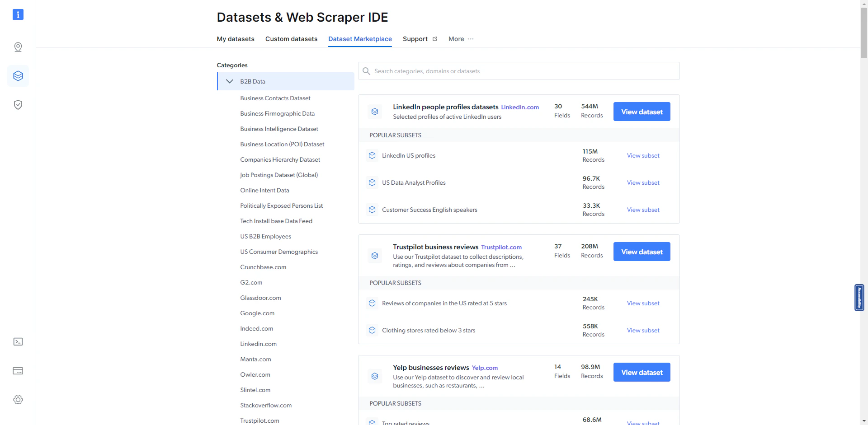Image resolution: width=868 pixels, height=425 pixels.
Task: Select Glassdoor.com in categories list
Action: (260, 298)
